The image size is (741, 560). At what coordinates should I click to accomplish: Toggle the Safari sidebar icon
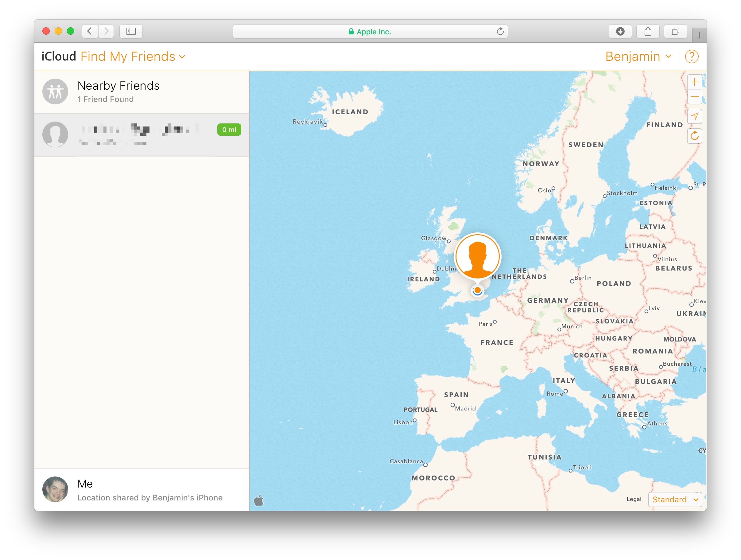pyautogui.click(x=131, y=31)
